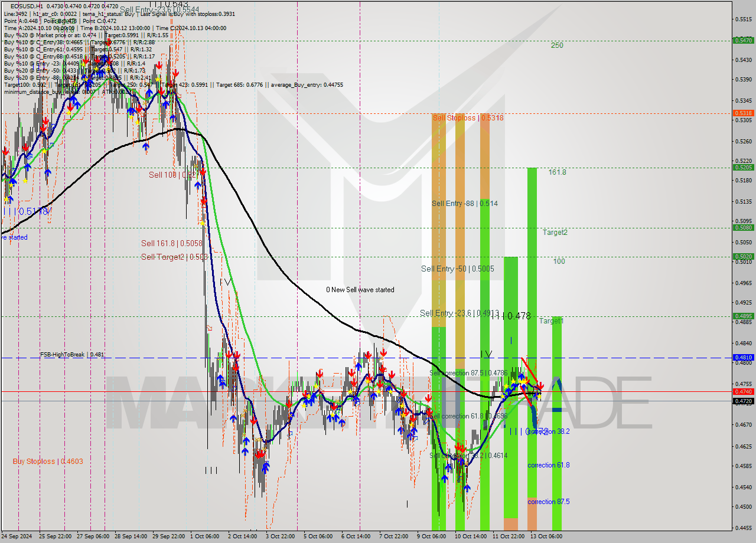Click the blue 'correction 87.5' label
This screenshot has height=543, width=756.
tap(549, 502)
